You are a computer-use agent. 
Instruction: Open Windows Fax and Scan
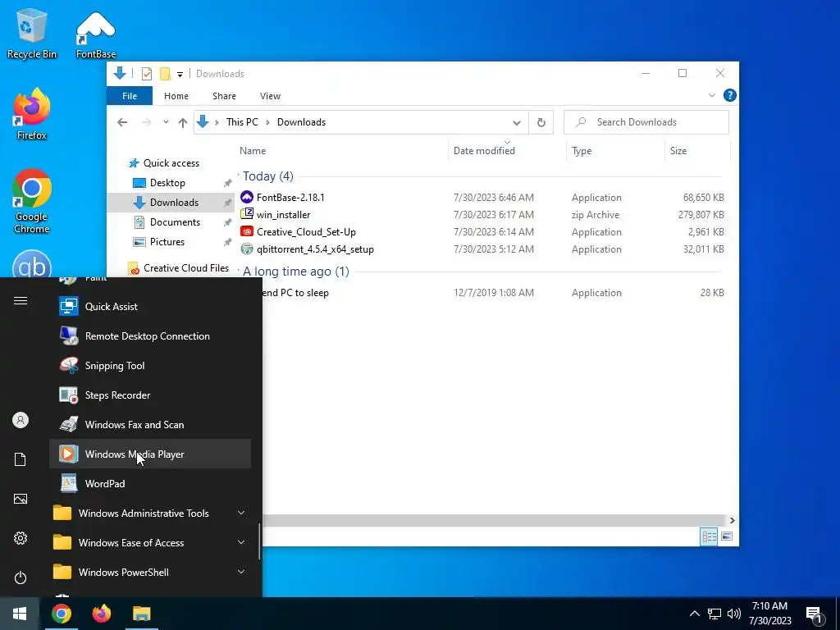[x=150, y=424]
